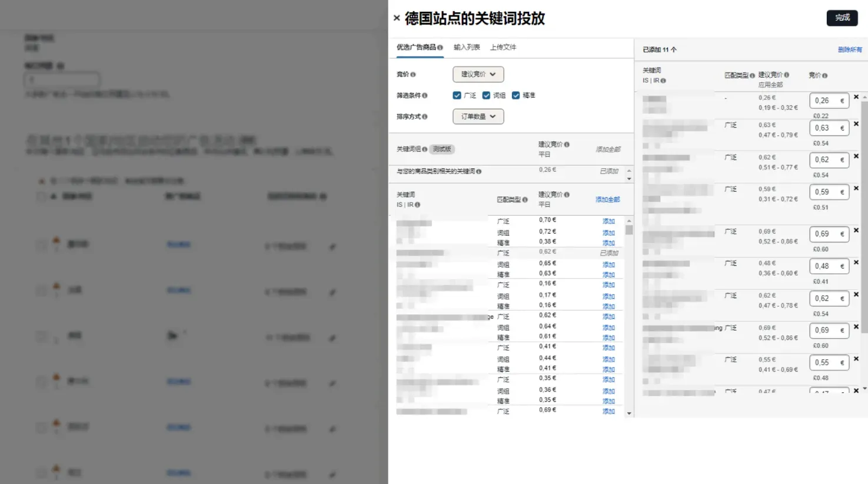Add the 词组 keyword priced 0,44 €
Screen dimensions: 868x484
608,359
